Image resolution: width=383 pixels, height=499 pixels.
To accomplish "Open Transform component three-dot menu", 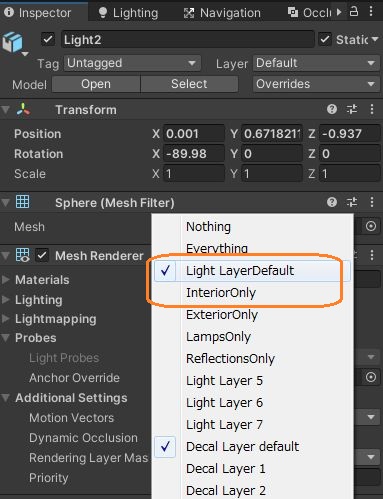I will (x=372, y=109).
